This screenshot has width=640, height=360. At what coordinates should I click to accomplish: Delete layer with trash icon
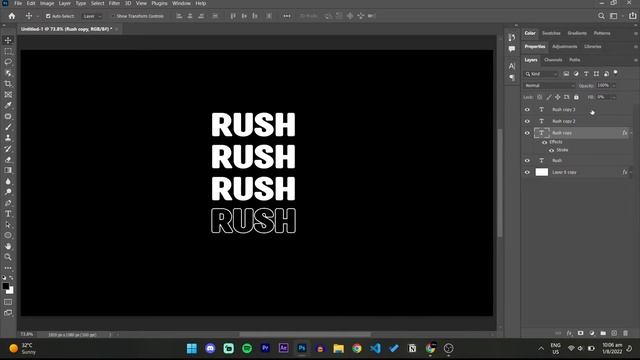[x=625, y=333]
